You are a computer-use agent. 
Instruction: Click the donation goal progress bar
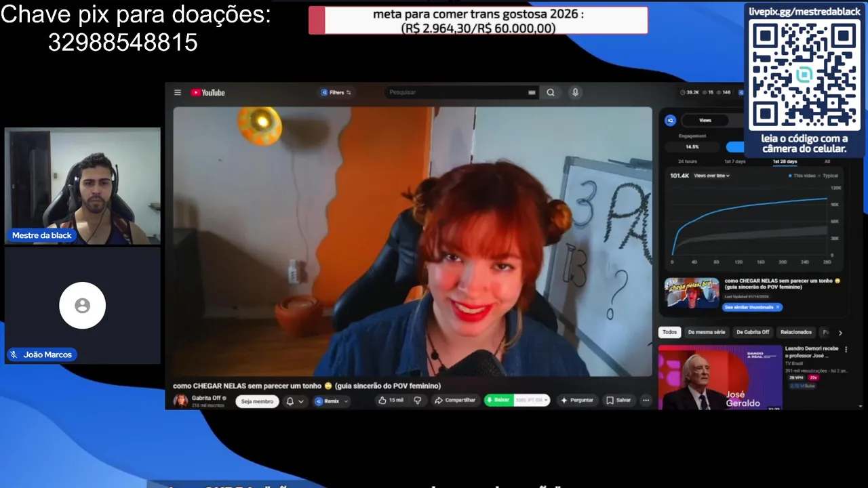[478, 20]
